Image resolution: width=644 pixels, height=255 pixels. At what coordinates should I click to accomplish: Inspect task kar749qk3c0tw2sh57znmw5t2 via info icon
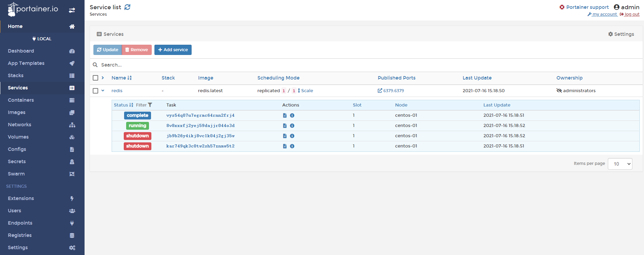(x=292, y=146)
